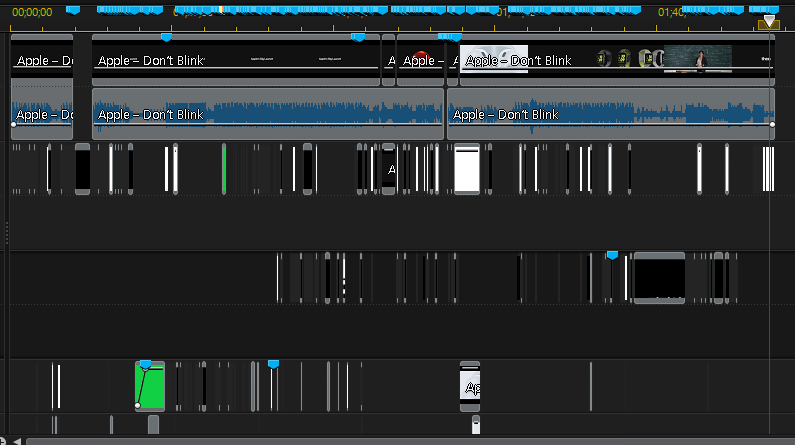This screenshot has height=445, width=795.
Task: Click blue marker cluster above the long video clip
Action: (x=450, y=37)
